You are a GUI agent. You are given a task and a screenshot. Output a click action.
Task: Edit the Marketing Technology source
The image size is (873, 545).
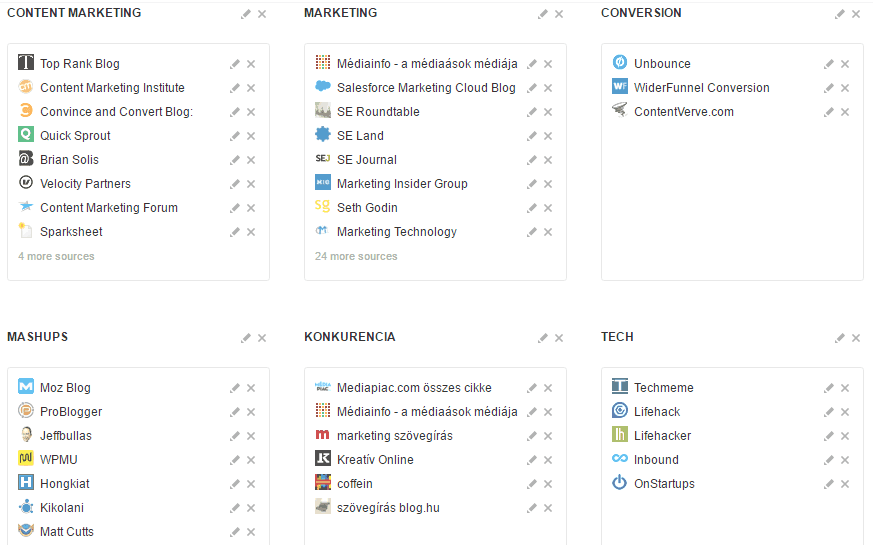click(532, 232)
